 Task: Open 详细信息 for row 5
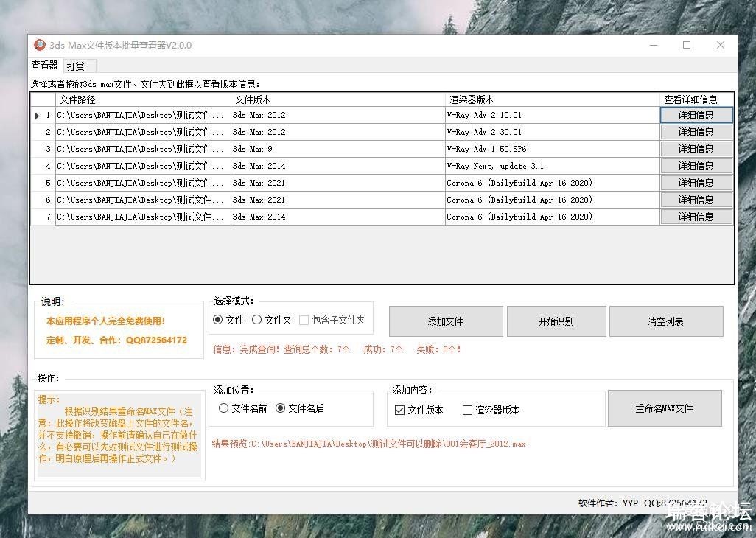(696, 183)
